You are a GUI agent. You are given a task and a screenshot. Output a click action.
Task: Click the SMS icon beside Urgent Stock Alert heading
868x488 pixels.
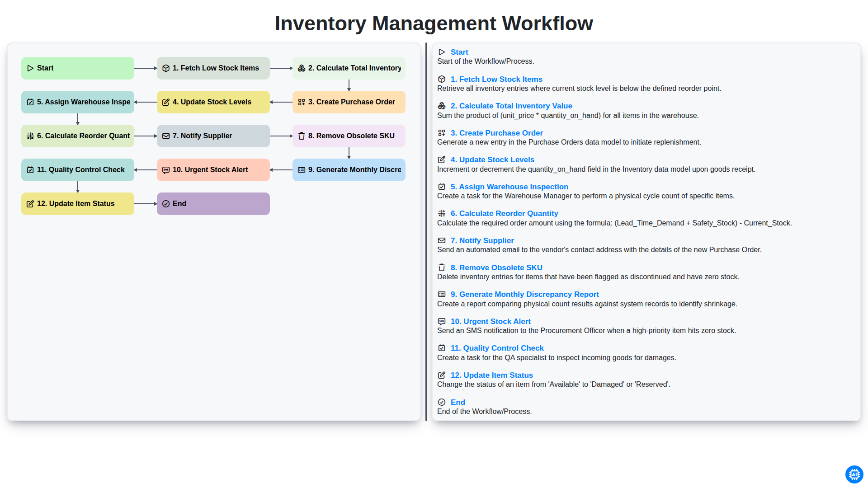click(442, 321)
